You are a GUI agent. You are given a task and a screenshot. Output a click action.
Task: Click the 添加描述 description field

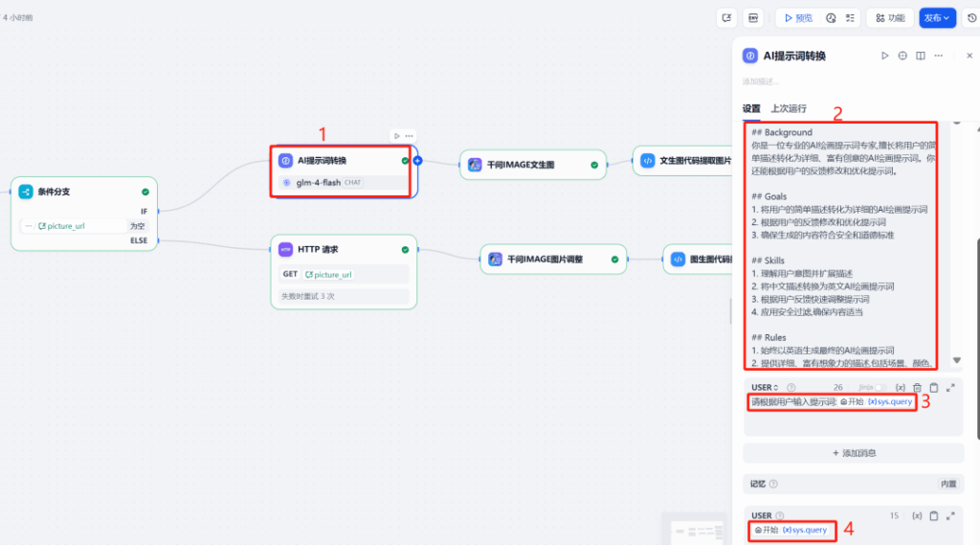(x=761, y=81)
